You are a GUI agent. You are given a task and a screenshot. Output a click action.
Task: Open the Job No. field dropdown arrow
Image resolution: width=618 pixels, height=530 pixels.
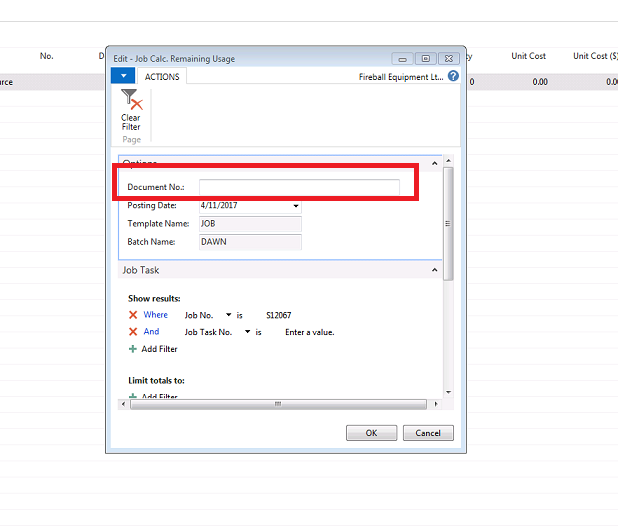pos(229,315)
